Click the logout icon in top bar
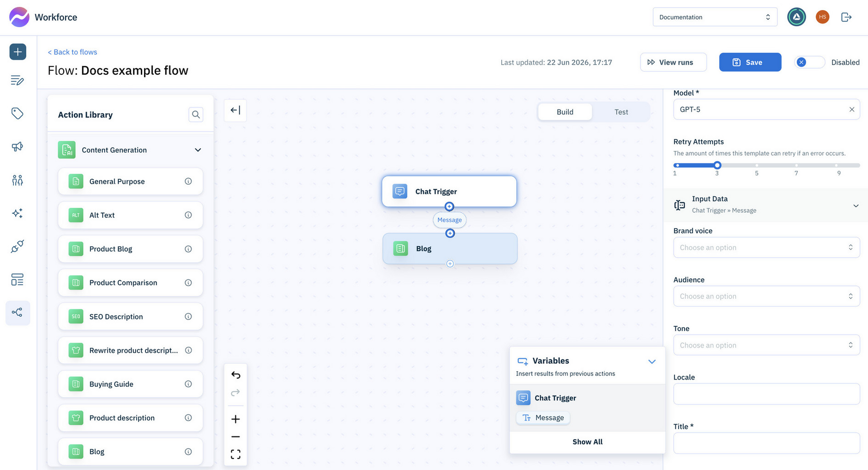 click(846, 17)
